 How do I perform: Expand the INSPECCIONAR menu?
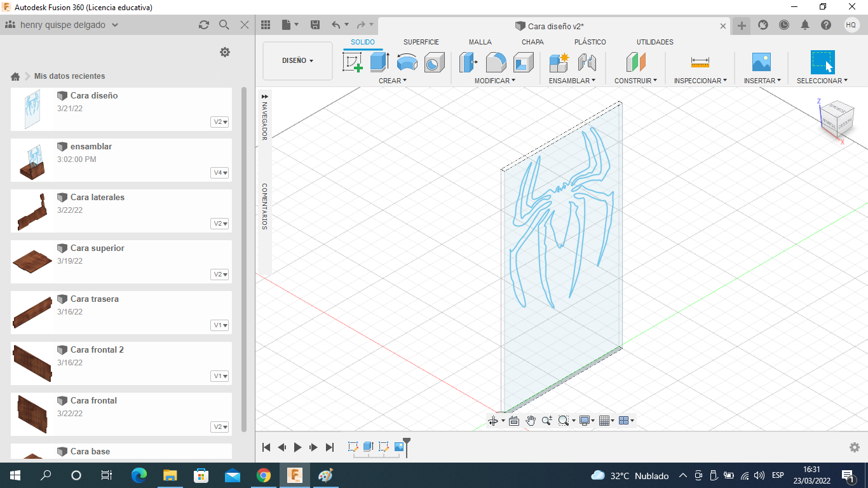[x=701, y=81]
